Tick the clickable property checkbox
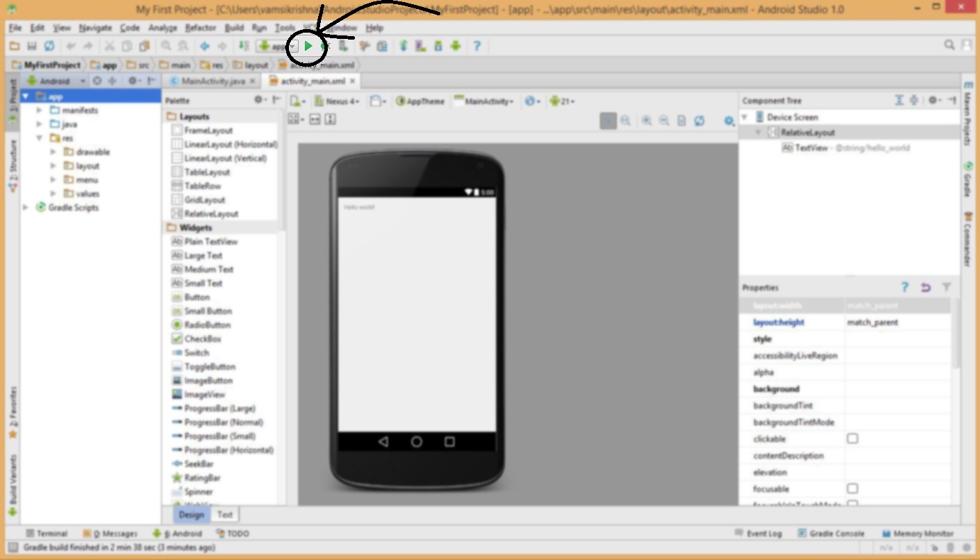The image size is (980, 560). coord(852,439)
